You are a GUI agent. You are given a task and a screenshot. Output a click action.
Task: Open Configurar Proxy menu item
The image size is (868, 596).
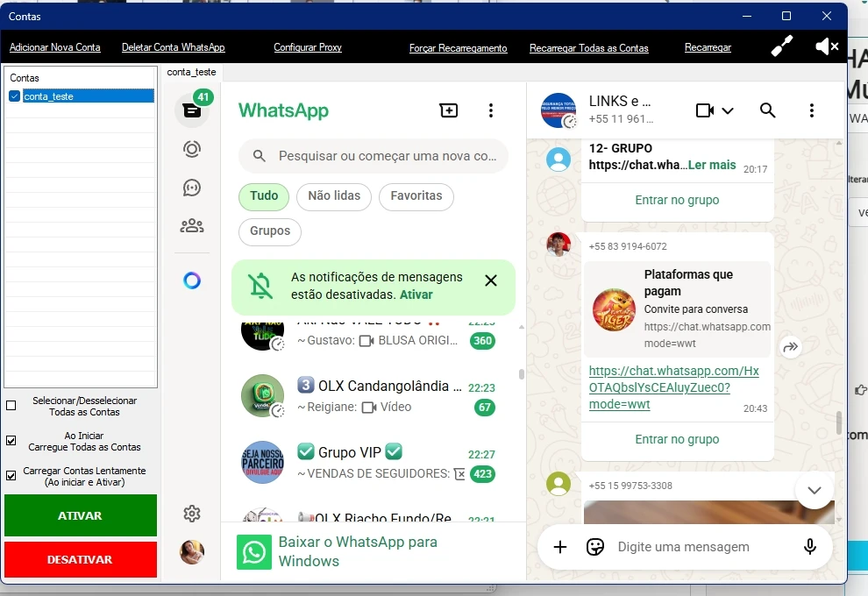[x=308, y=47]
